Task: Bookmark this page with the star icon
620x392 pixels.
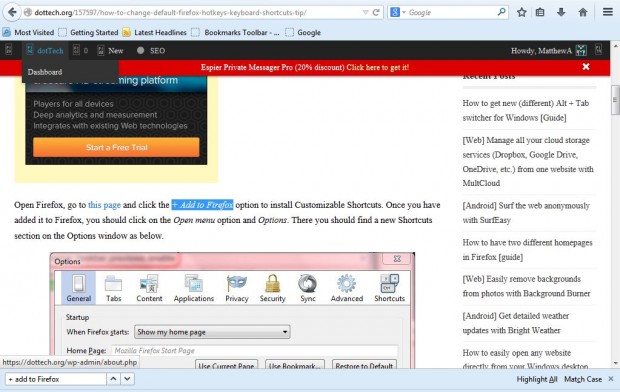Action: point(522,12)
